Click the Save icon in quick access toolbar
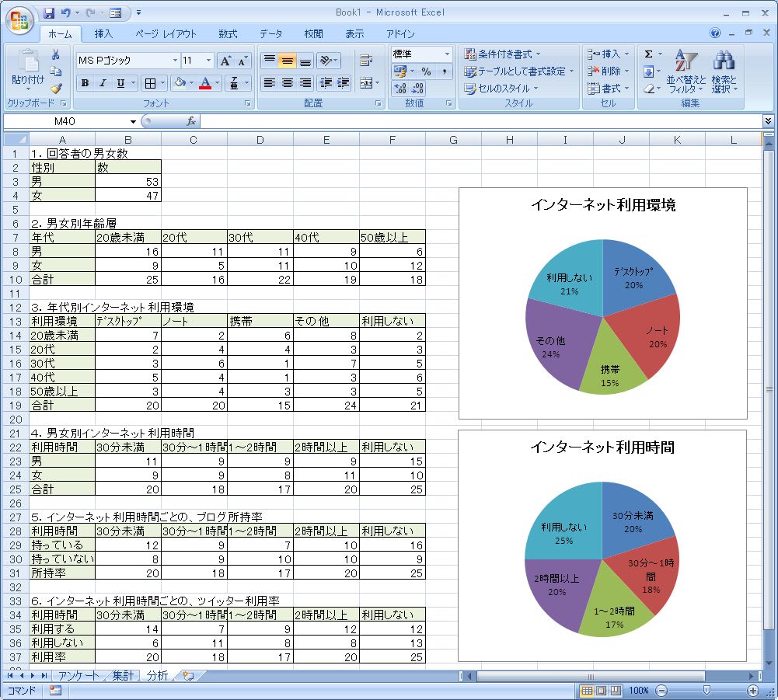The width and height of the screenshot is (778, 700). pyautogui.click(x=49, y=13)
